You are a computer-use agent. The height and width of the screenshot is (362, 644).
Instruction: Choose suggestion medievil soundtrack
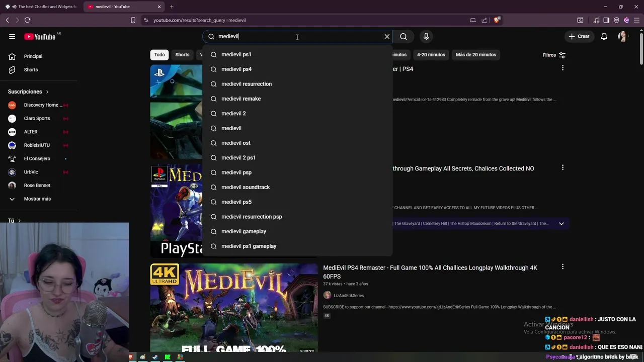[x=297, y=187]
